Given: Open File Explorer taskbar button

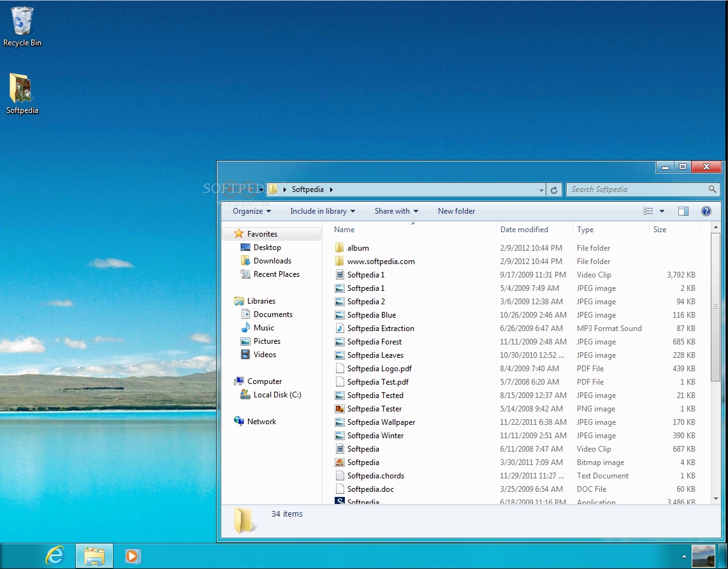Looking at the screenshot, I should pyautogui.click(x=94, y=556).
